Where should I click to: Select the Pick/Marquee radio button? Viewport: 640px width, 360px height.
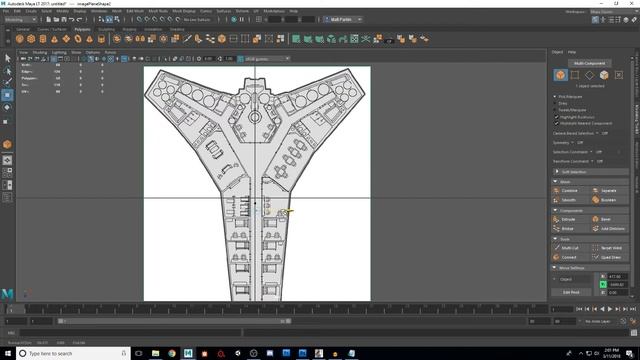click(x=555, y=97)
